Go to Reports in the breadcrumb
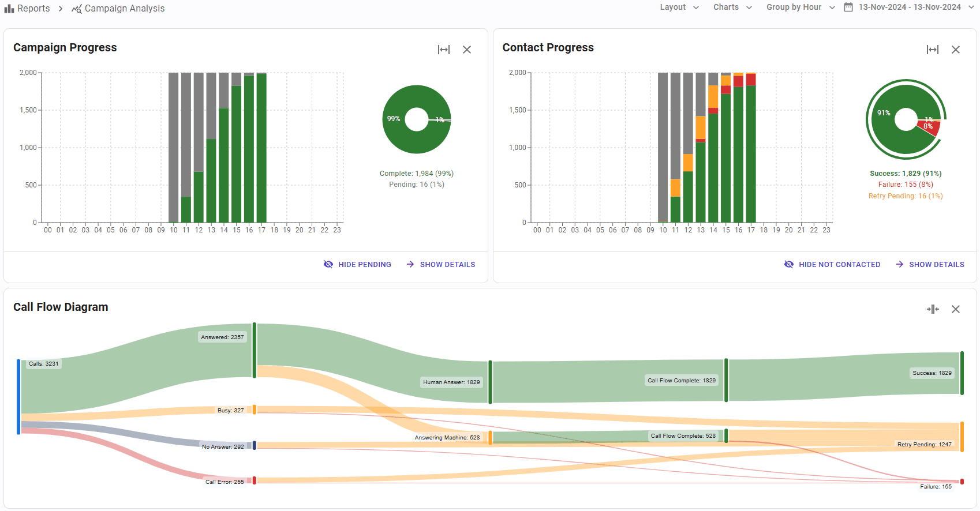The width and height of the screenshot is (980, 511). pos(33,9)
